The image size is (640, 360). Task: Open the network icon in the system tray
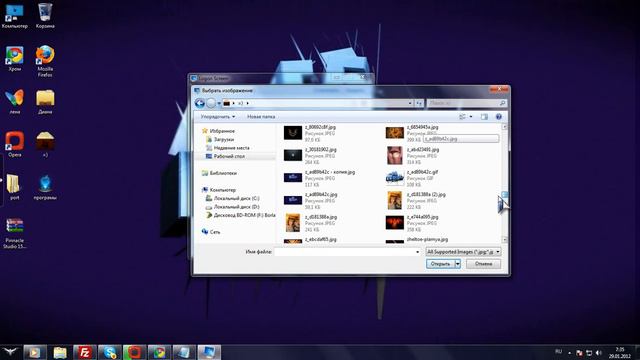coord(589,353)
